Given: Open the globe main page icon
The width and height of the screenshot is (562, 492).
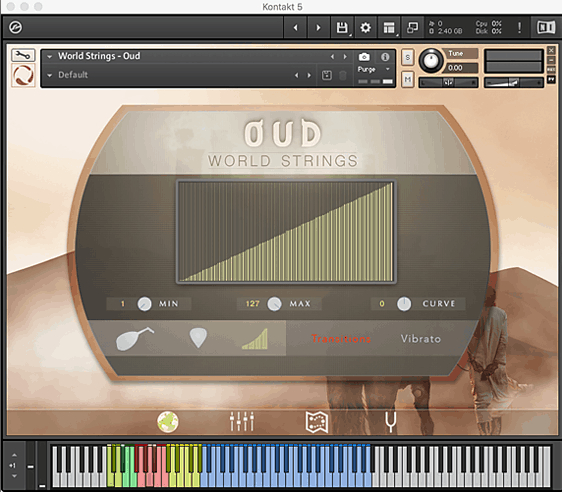Looking at the screenshot, I should tap(168, 422).
